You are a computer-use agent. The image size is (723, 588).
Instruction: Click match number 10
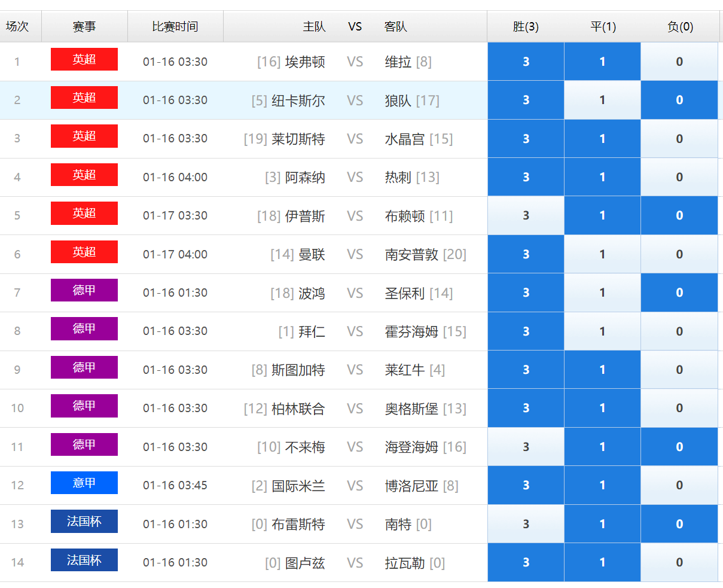(17, 408)
